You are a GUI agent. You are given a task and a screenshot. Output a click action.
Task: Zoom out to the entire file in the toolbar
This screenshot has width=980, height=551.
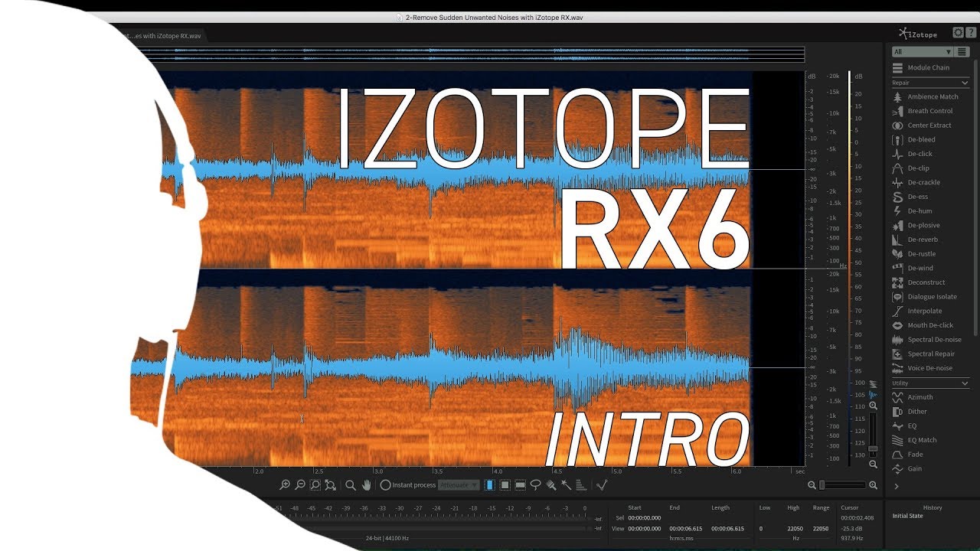pos(331,485)
